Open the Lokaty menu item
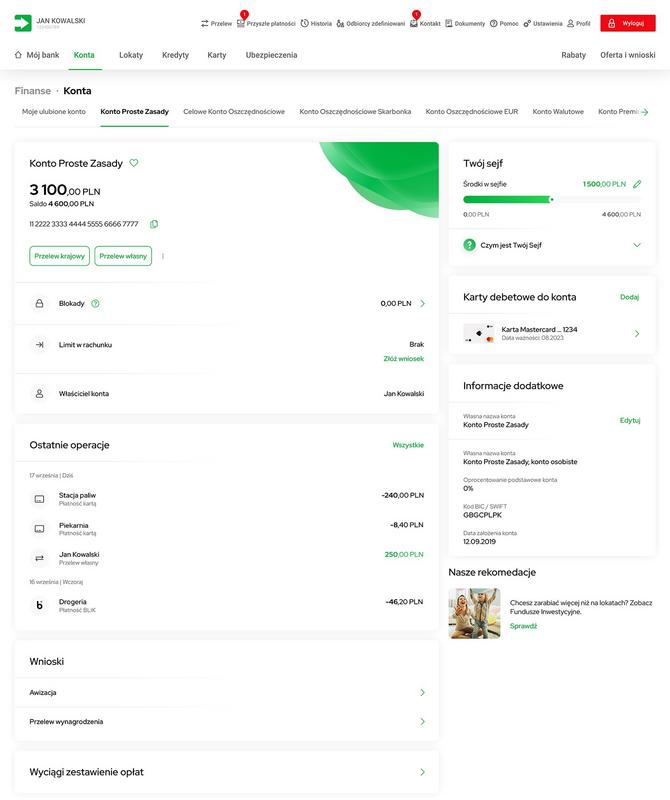This screenshot has height=800, width=670. (x=131, y=55)
